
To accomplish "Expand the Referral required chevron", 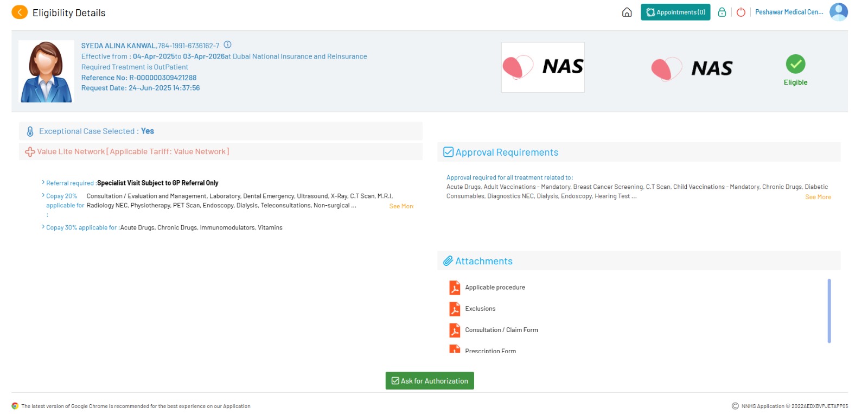I will [x=43, y=183].
